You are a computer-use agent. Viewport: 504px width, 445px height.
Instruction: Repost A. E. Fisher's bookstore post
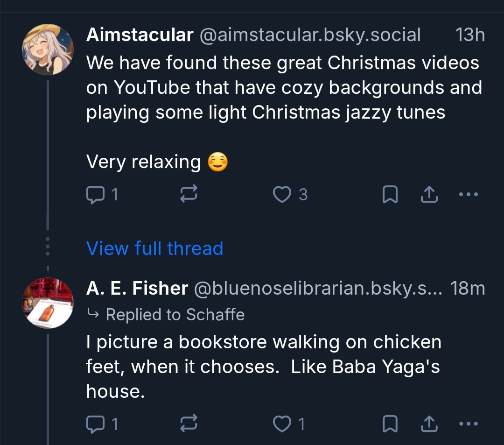(189, 424)
